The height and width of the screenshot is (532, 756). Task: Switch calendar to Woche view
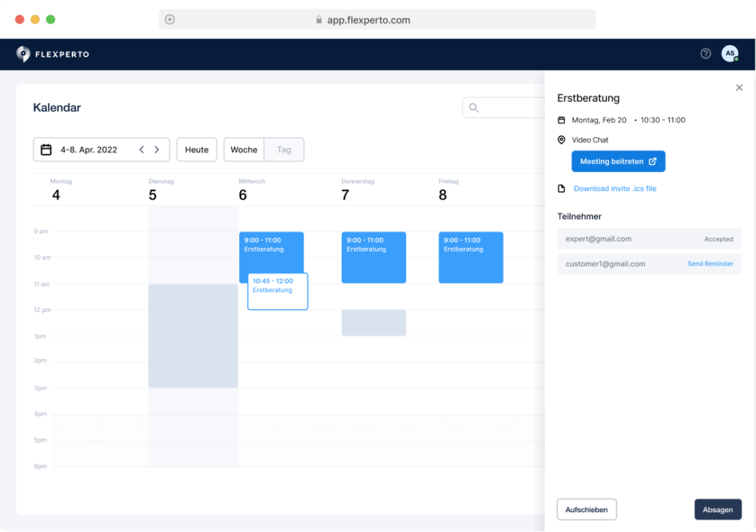click(x=244, y=150)
